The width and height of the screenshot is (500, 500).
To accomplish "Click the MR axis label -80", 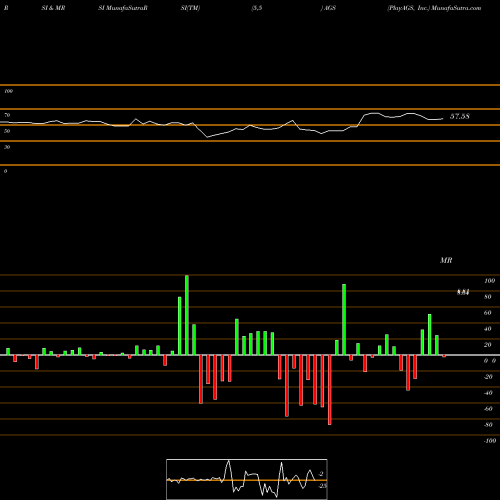I will (488, 425).
